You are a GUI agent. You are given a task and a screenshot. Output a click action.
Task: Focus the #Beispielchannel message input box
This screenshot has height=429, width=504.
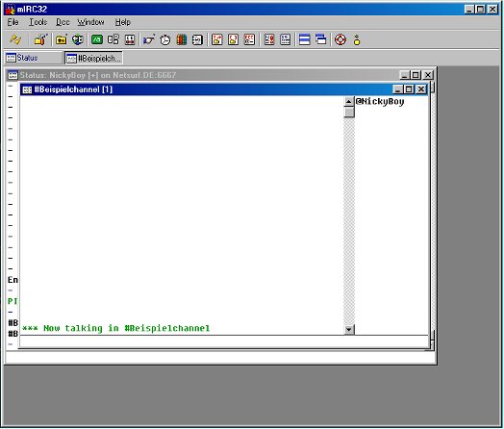click(224, 341)
